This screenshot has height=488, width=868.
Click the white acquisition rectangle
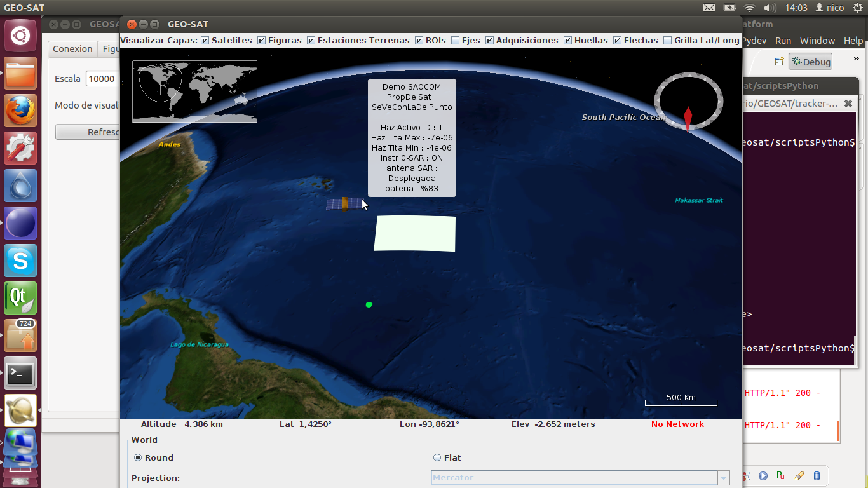pos(415,233)
